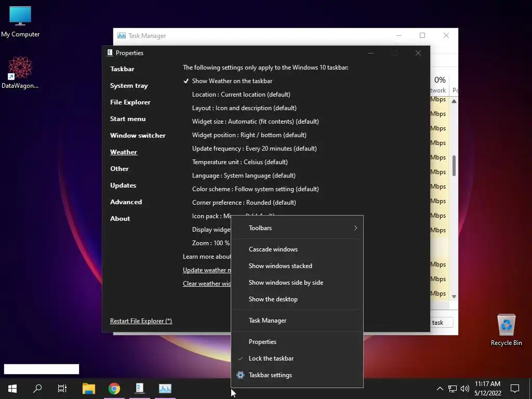Click Task Manager vertical scrollbar thumb
This screenshot has height=399, width=532.
pos(454,166)
